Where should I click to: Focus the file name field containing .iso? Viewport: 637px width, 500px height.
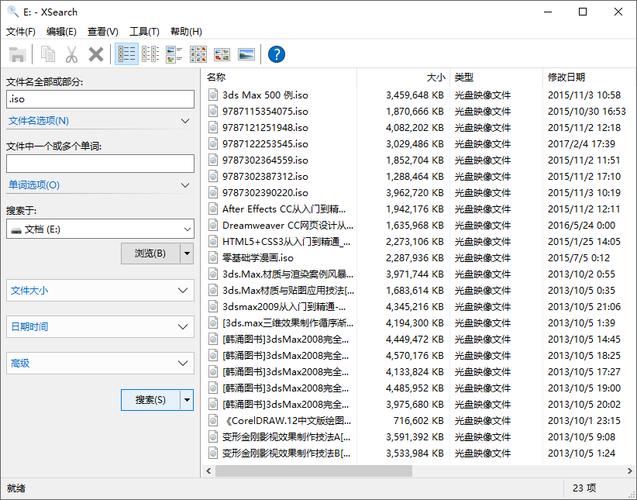point(100,99)
